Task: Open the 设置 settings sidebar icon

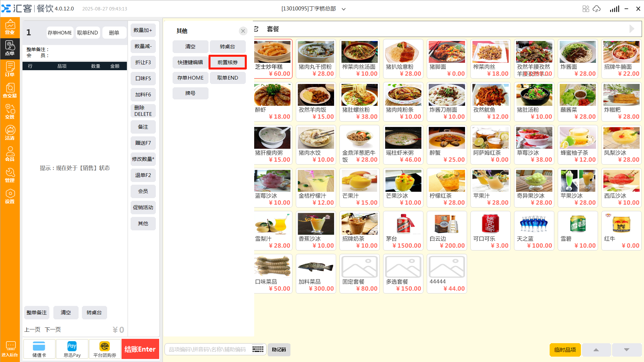Action: [x=10, y=197]
